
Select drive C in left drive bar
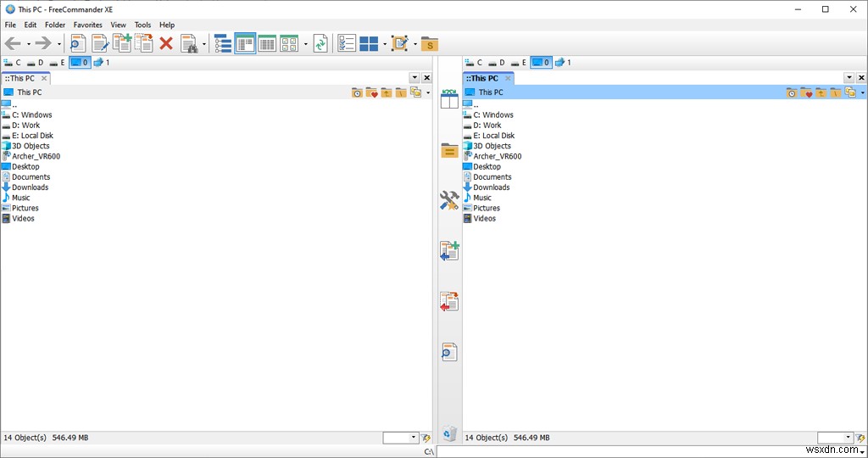coord(12,63)
